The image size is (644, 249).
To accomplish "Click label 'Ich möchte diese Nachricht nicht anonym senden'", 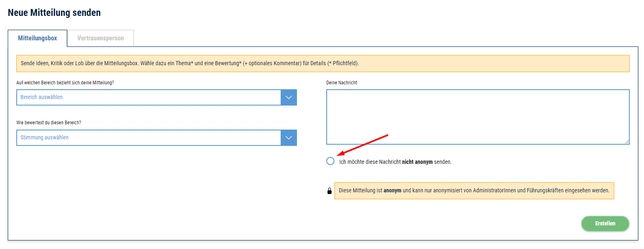I will coord(396,162).
